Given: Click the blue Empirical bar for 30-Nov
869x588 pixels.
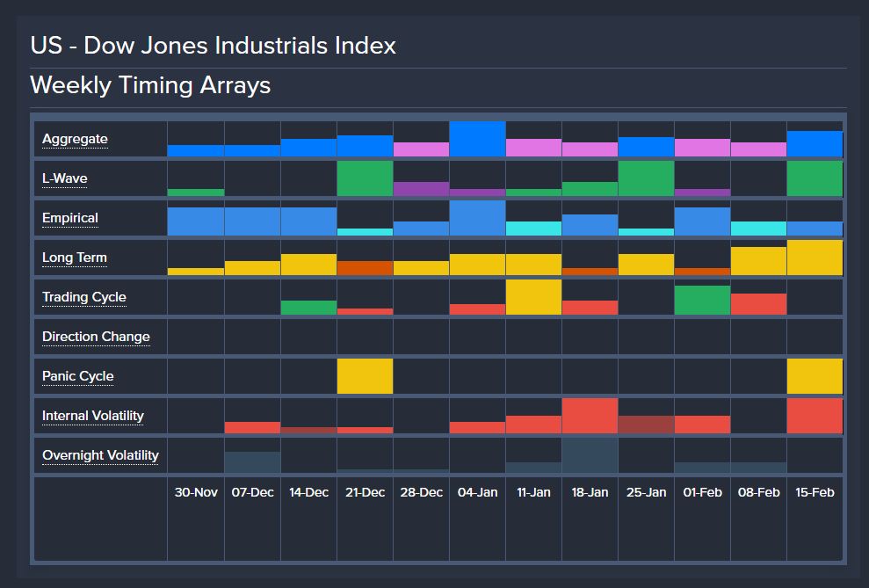Looking at the screenshot, I should 196,221.
